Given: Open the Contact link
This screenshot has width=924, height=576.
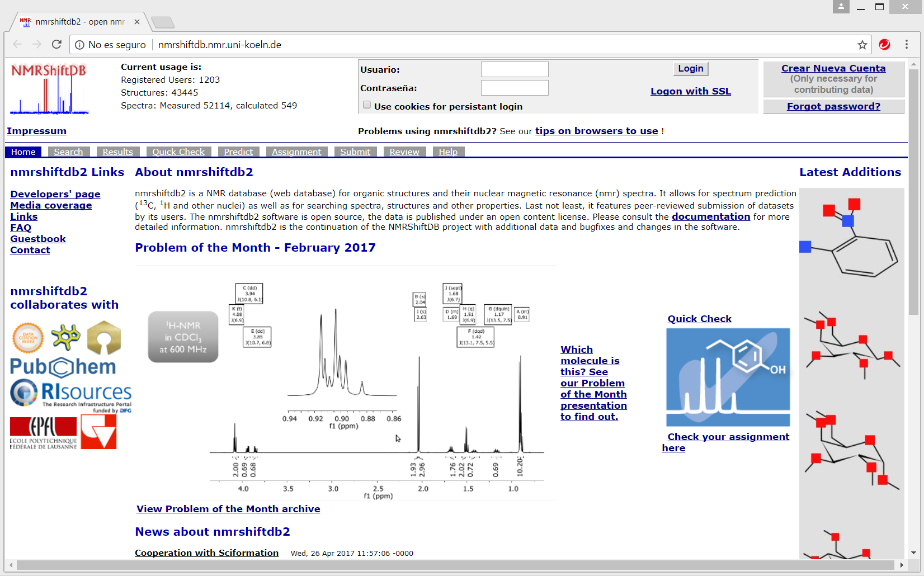Looking at the screenshot, I should coord(30,250).
